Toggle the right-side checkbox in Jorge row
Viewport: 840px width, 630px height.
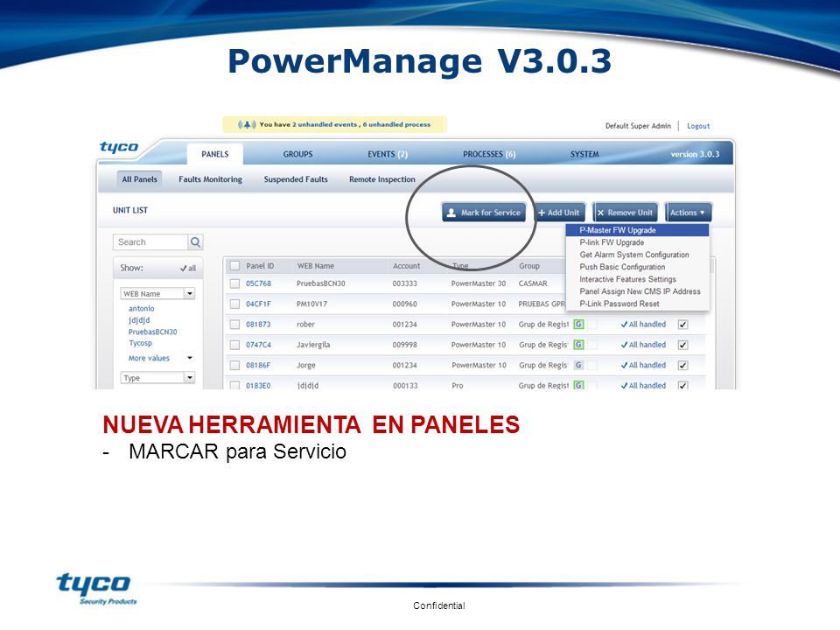pyautogui.click(x=682, y=365)
